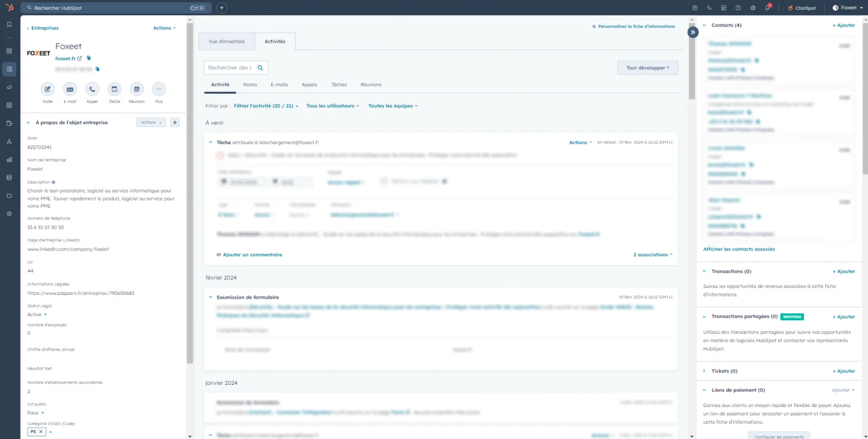Click the Appel phone icon
This screenshot has width=868, height=439.
click(x=92, y=89)
